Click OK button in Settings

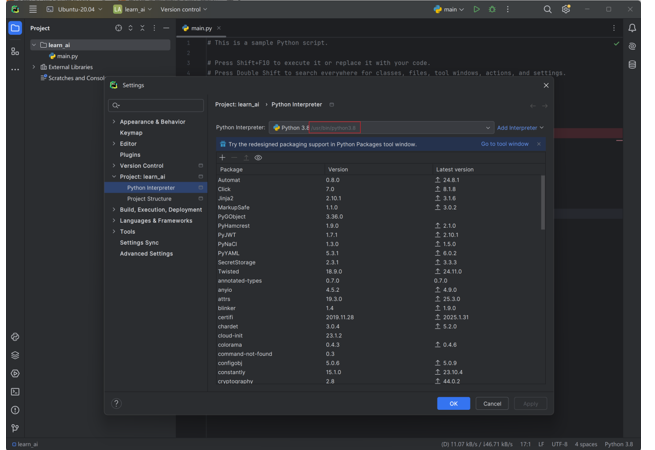pyautogui.click(x=453, y=403)
